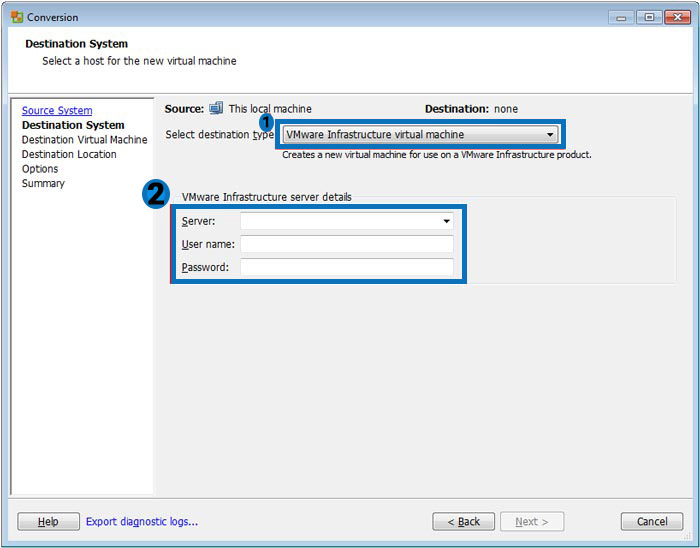
Task: Go to Source System step link
Action: [57, 110]
